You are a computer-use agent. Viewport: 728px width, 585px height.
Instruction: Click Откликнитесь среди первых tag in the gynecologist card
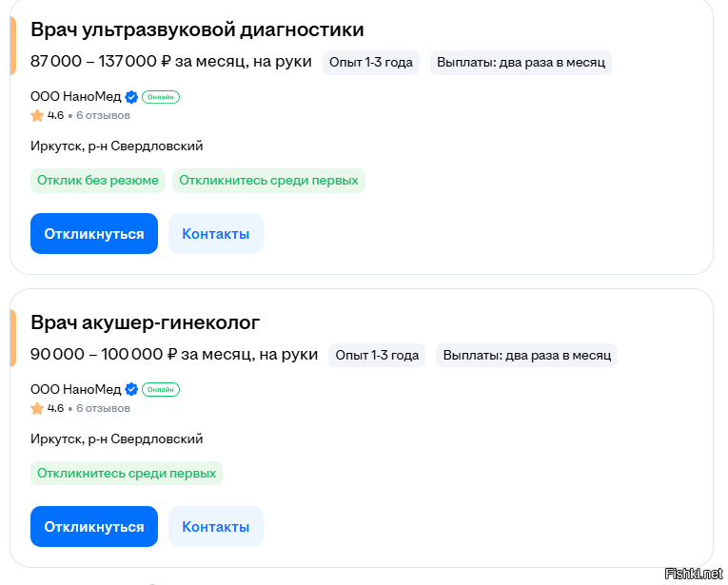(x=127, y=474)
